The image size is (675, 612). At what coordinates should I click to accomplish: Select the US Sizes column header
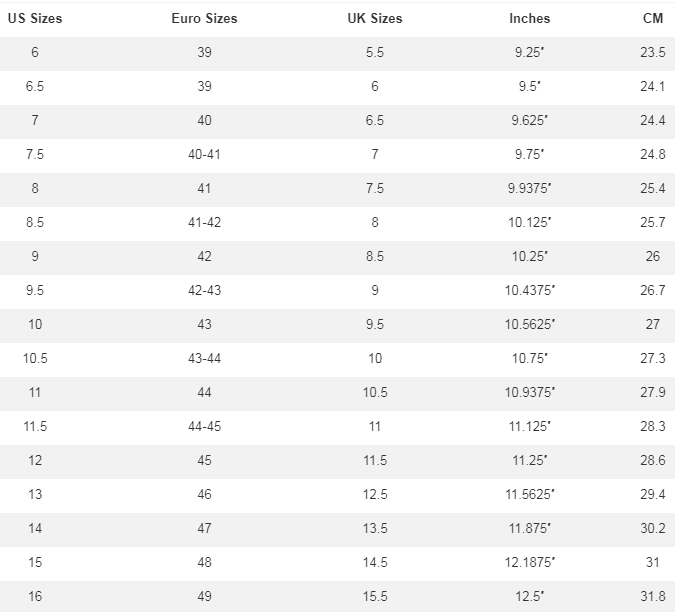pos(35,19)
